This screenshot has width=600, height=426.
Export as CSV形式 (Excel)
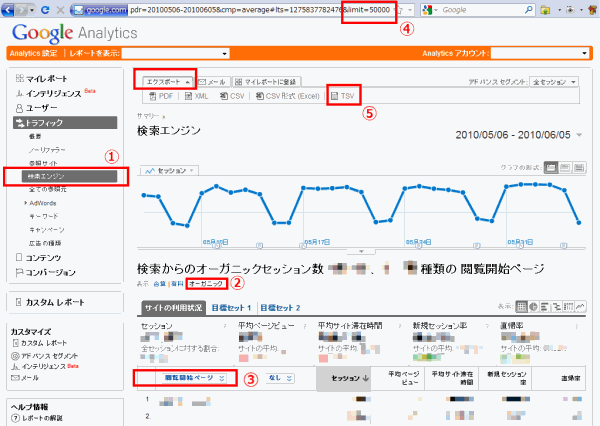pyautogui.click(x=287, y=96)
